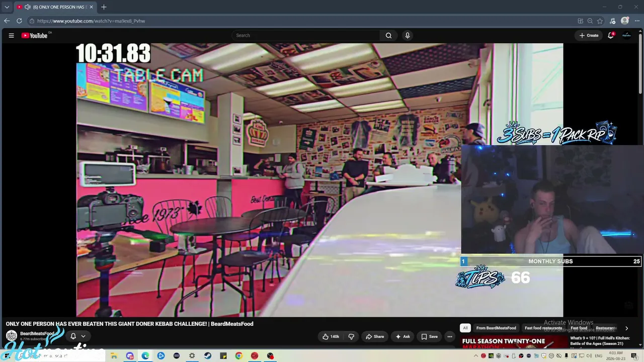This screenshot has width=644, height=362.
Task: Open Microsoft Edge from the taskbar
Action: 145,356
